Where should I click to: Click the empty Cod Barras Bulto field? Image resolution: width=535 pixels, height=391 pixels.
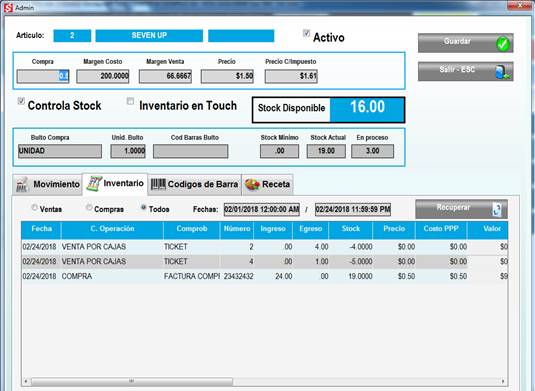click(x=190, y=151)
